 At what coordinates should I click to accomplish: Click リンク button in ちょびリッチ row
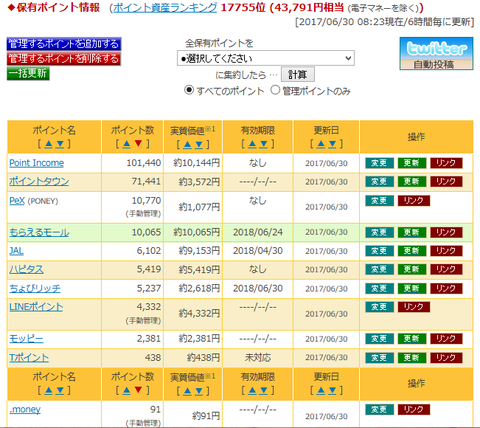(446, 288)
